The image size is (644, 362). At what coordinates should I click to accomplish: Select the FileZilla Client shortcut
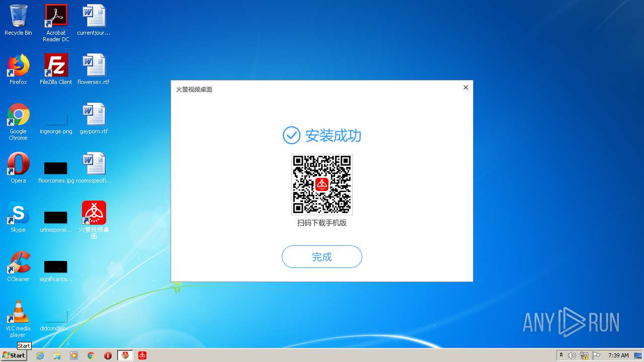(x=56, y=69)
